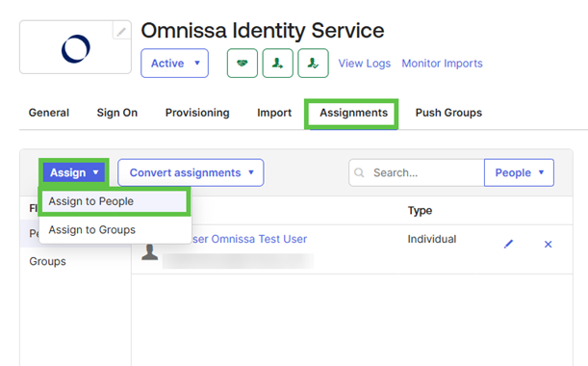Image resolution: width=588 pixels, height=366 pixels.
Task: Open View Logs link
Action: pyautogui.click(x=365, y=64)
